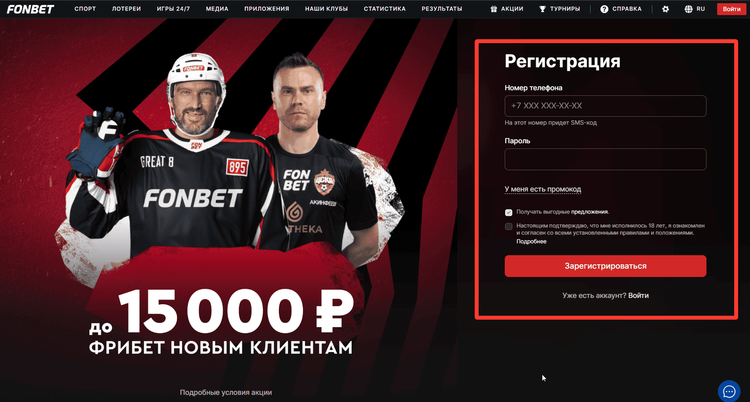
Task: Open the Спорт menu item
Action: [85, 9]
